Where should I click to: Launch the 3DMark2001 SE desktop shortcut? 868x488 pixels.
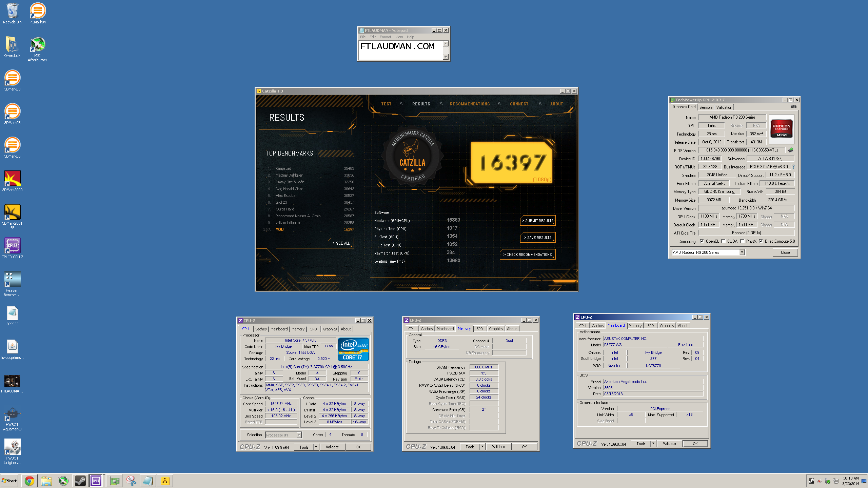(x=12, y=217)
